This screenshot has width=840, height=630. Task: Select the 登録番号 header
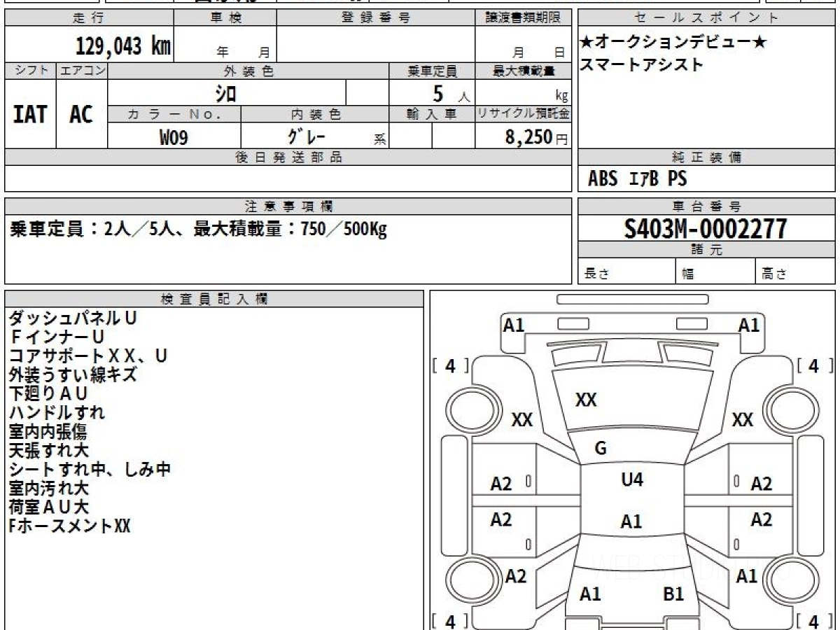376,18
